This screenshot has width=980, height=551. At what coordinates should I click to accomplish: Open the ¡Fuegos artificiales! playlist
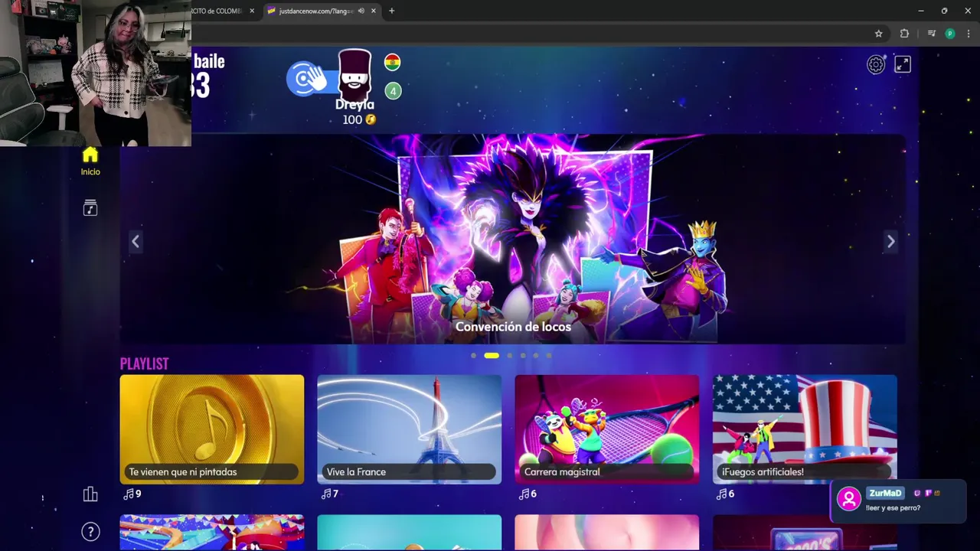tap(805, 429)
